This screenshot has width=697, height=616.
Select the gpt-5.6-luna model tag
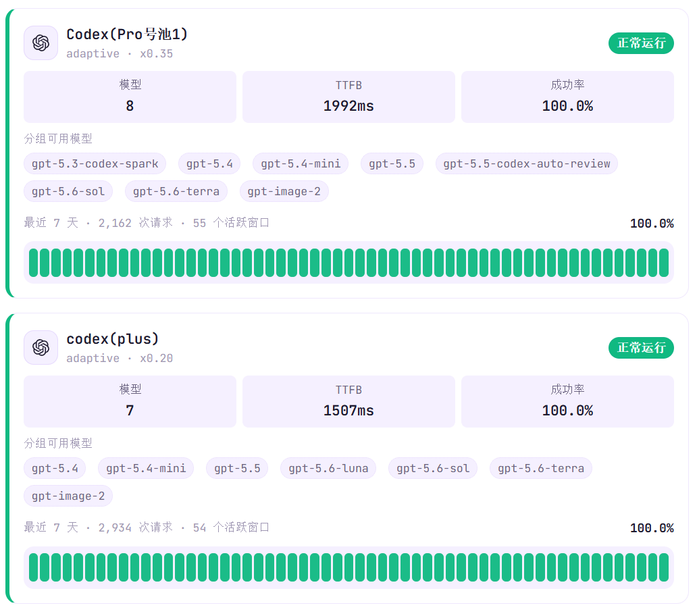[328, 468]
